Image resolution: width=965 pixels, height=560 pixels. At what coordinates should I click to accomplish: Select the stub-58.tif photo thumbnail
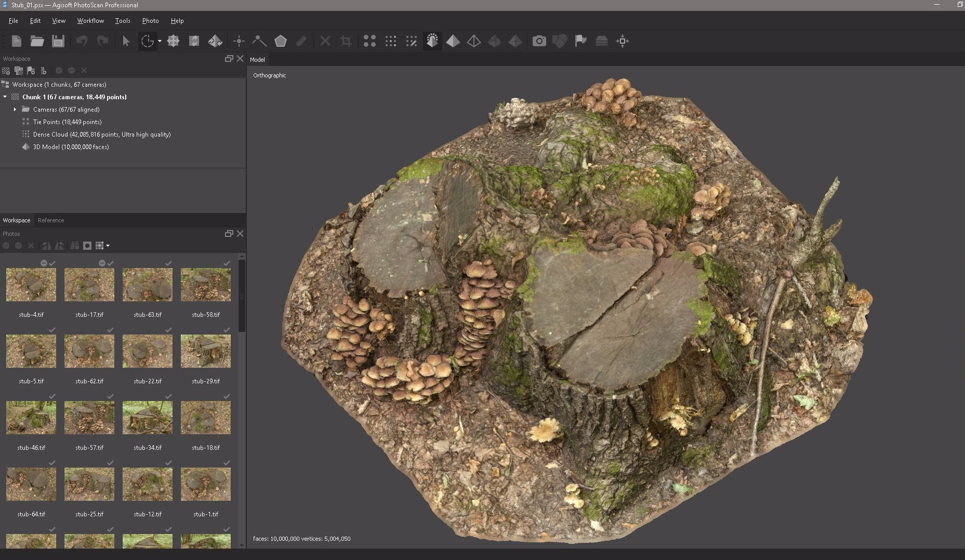pos(206,285)
